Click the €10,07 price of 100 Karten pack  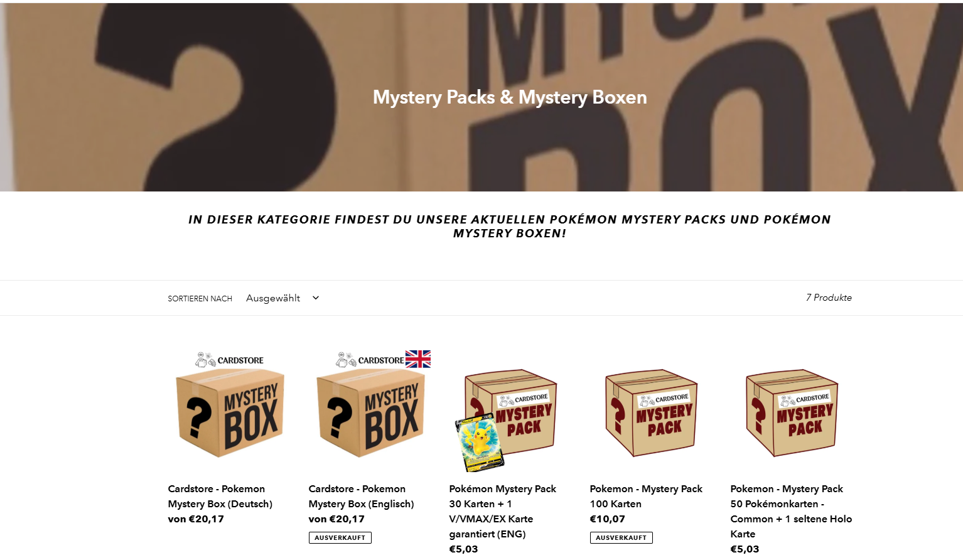pos(608,519)
